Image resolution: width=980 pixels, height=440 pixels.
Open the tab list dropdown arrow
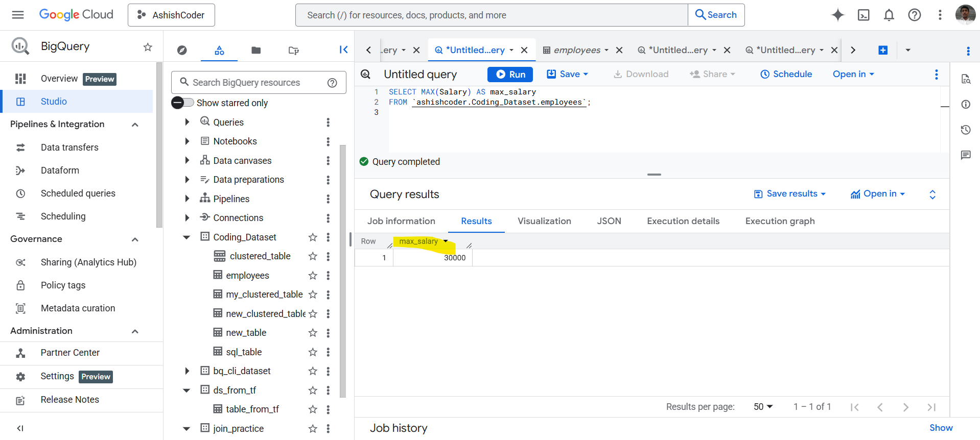908,50
